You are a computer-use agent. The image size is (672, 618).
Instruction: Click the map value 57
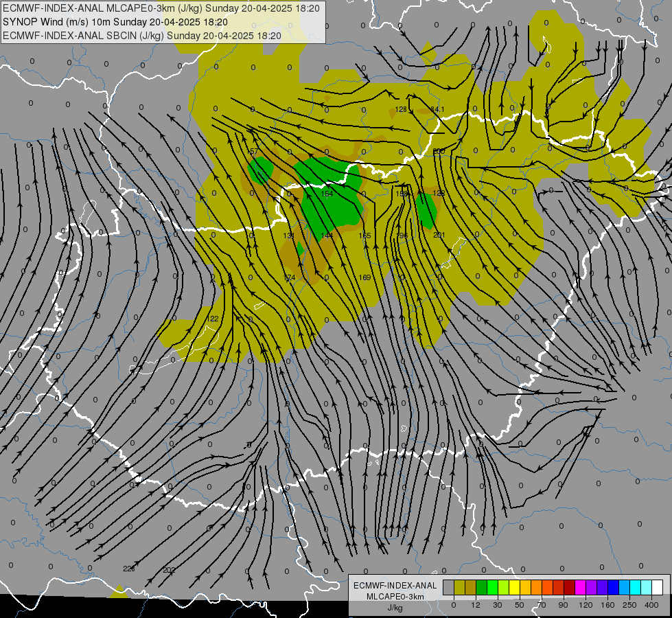[254, 151]
